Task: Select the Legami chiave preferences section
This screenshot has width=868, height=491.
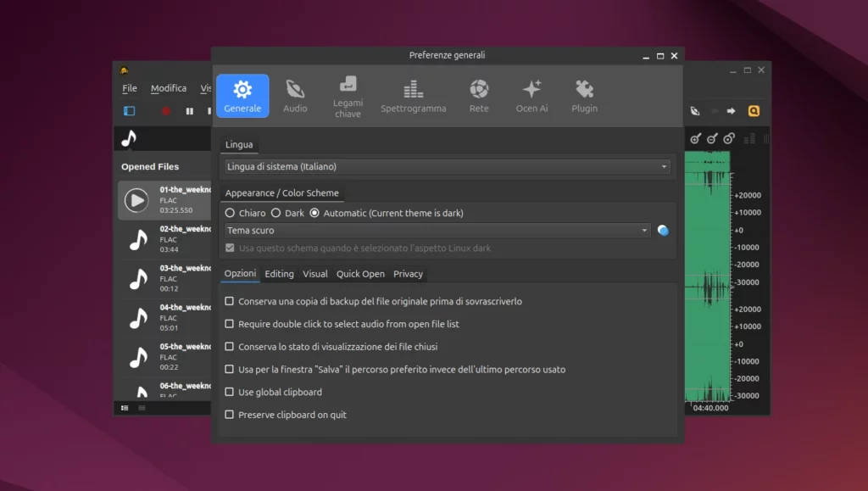Action: coord(348,94)
